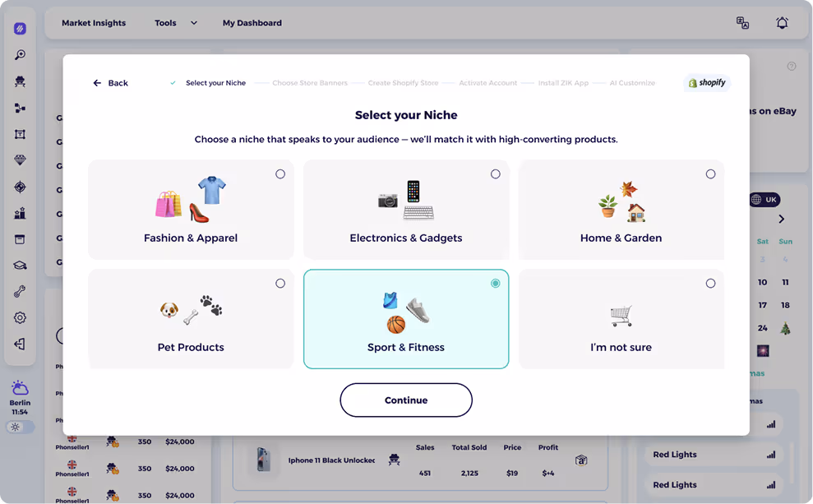Toggle the theme switch below the Berlin clock
The width and height of the screenshot is (813, 504).
(19, 427)
